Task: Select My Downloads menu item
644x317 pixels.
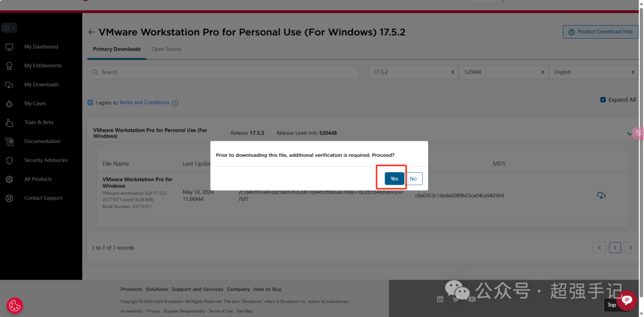Action: click(41, 85)
